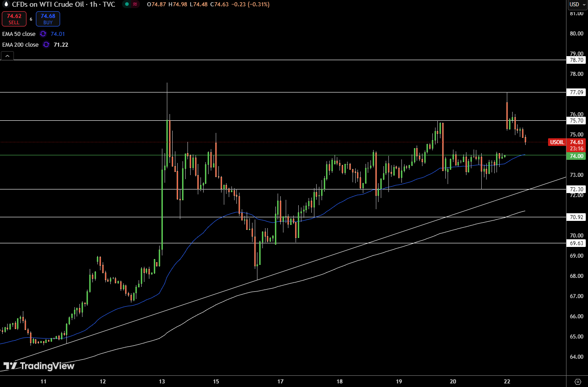Click the 78.70 horizontal line price label
The width and height of the screenshot is (588, 387).
click(x=575, y=60)
